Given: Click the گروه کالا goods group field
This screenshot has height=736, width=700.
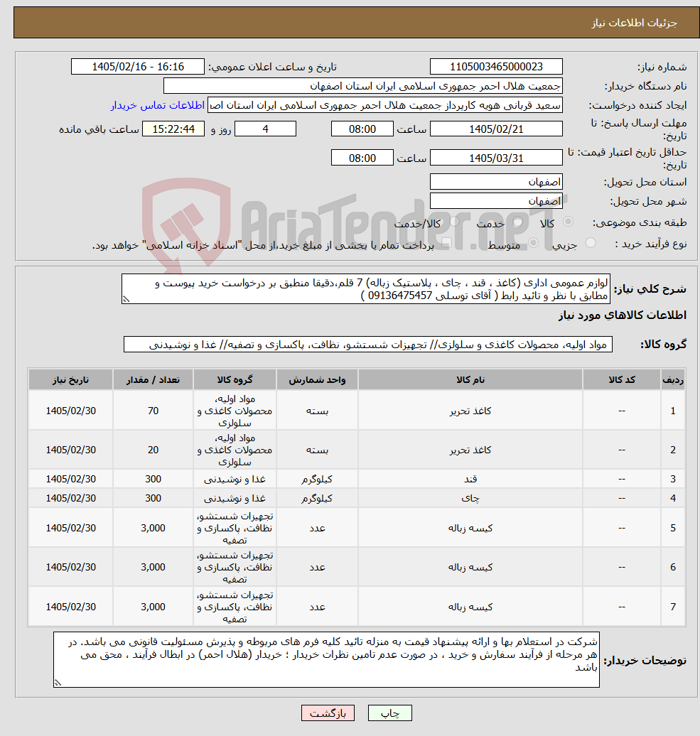Looking at the screenshot, I should 368,345.
